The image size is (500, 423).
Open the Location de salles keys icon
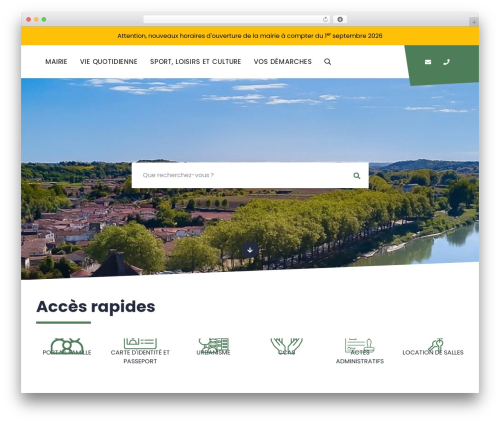pyautogui.click(x=435, y=345)
